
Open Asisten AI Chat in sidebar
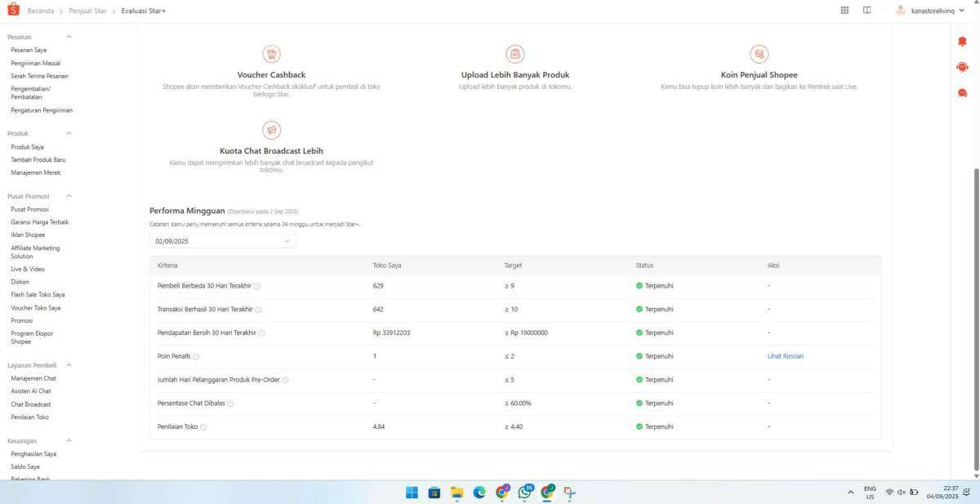coord(31,391)
